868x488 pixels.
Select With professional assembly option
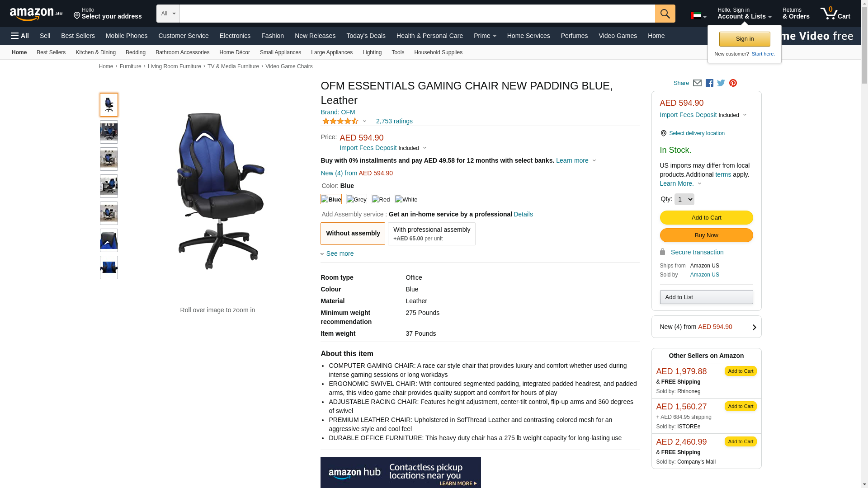click(x=432, y=234)
